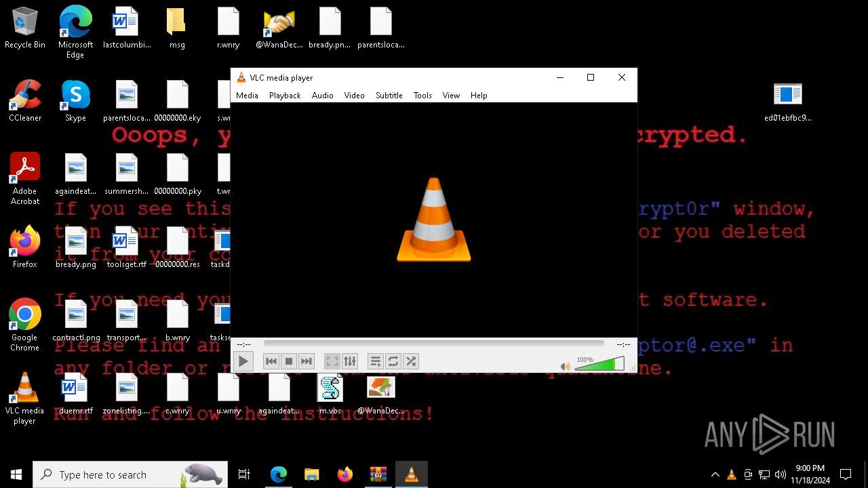This screenshot has height=488, width=868.
Task: Open the Playback menu
Action: 285,96
